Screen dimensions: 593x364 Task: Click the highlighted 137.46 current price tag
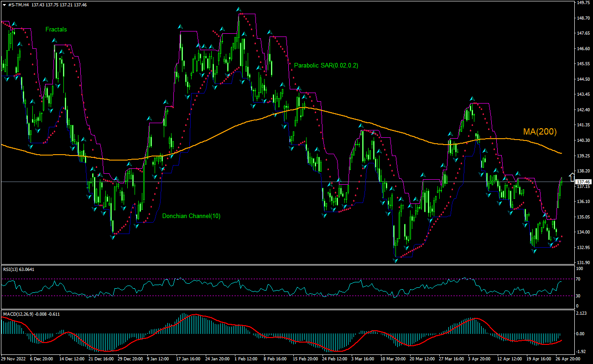point(582,182)
